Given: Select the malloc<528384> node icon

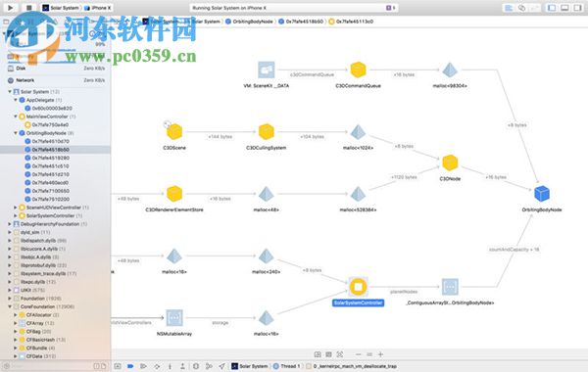Looking at the screenshot, I should [x=358, y=194].
